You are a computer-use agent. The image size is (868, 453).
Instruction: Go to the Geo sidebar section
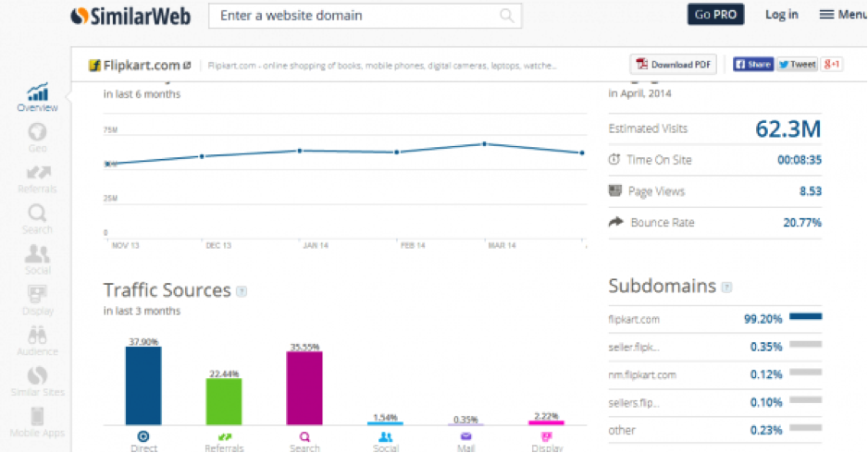(37, 137)
